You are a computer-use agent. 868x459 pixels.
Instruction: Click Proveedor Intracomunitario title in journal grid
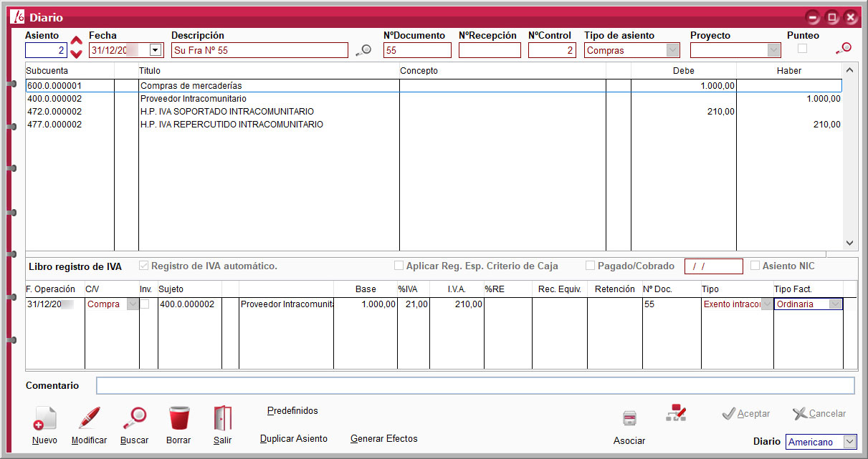[x=269, y=99]
